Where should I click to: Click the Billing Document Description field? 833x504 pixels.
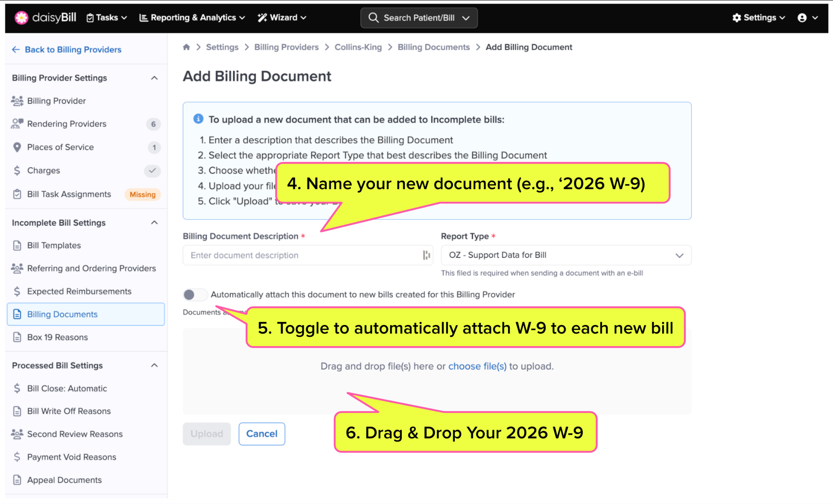[x=301, y=255]
